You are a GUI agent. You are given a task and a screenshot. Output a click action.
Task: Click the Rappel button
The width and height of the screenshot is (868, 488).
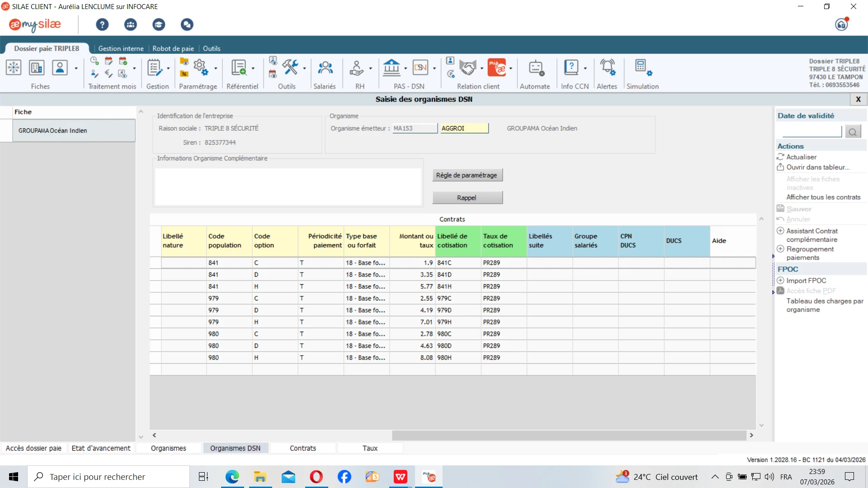coord(467,198)
